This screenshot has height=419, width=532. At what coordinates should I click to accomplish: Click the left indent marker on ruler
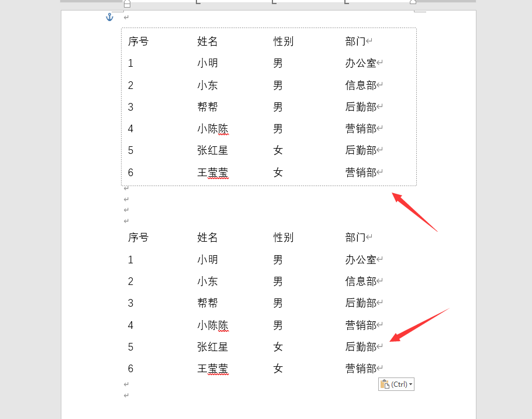point(127,4)
